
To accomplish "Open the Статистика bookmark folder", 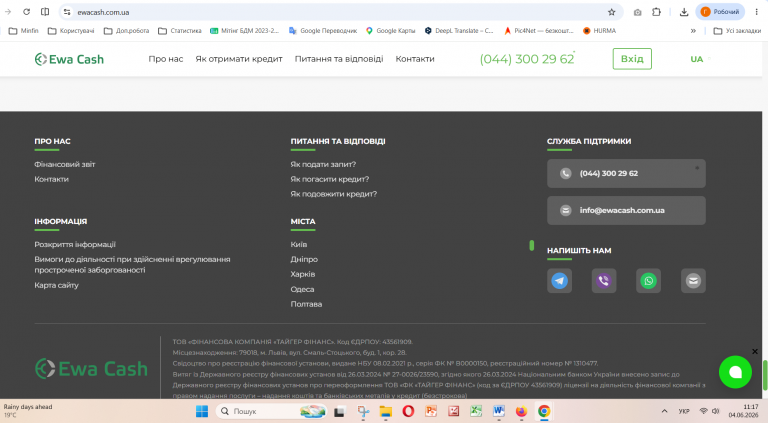I will click(180, 30).
